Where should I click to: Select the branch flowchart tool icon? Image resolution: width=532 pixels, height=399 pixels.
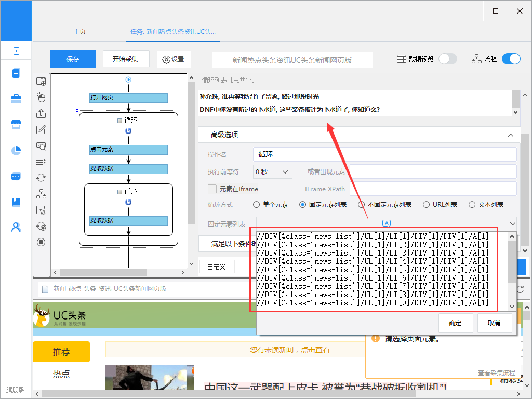coord(41,194)
